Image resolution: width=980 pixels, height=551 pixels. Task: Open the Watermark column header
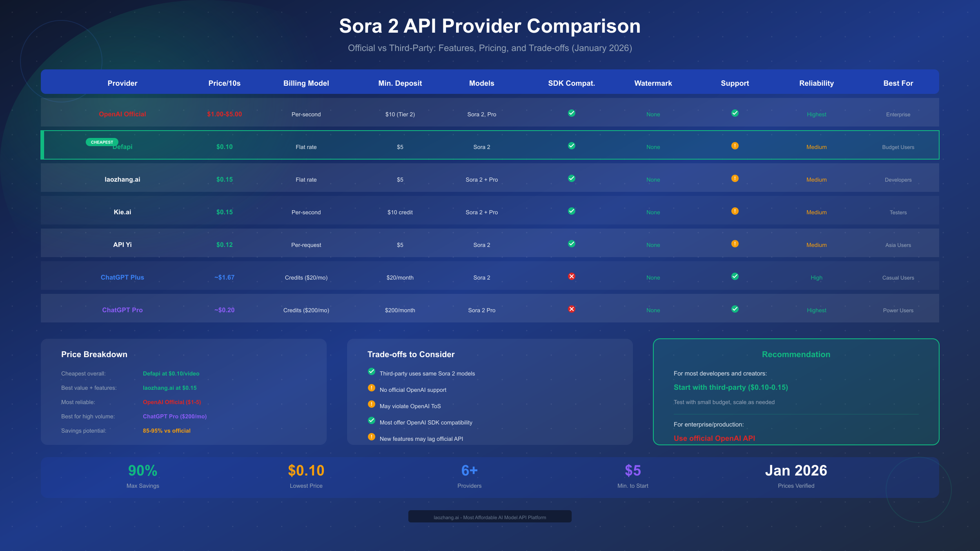[x=653, y=83]
